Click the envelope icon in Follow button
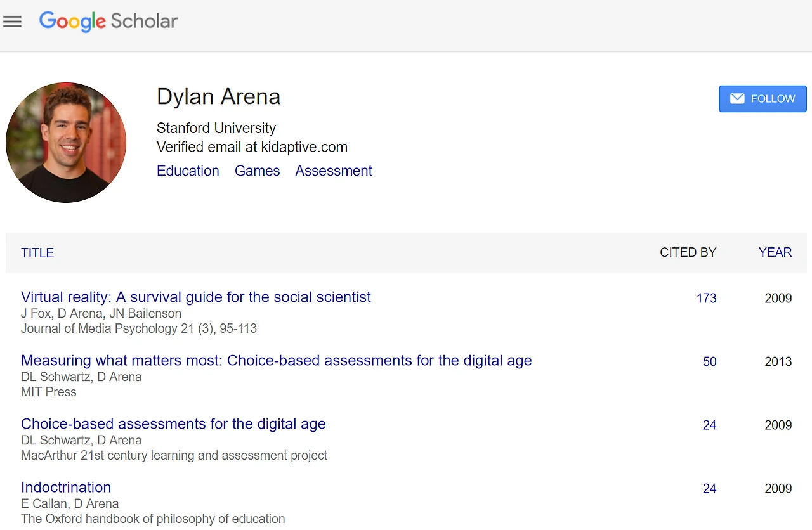The width and height of the screenshot is (812, 530). point(737,99)
